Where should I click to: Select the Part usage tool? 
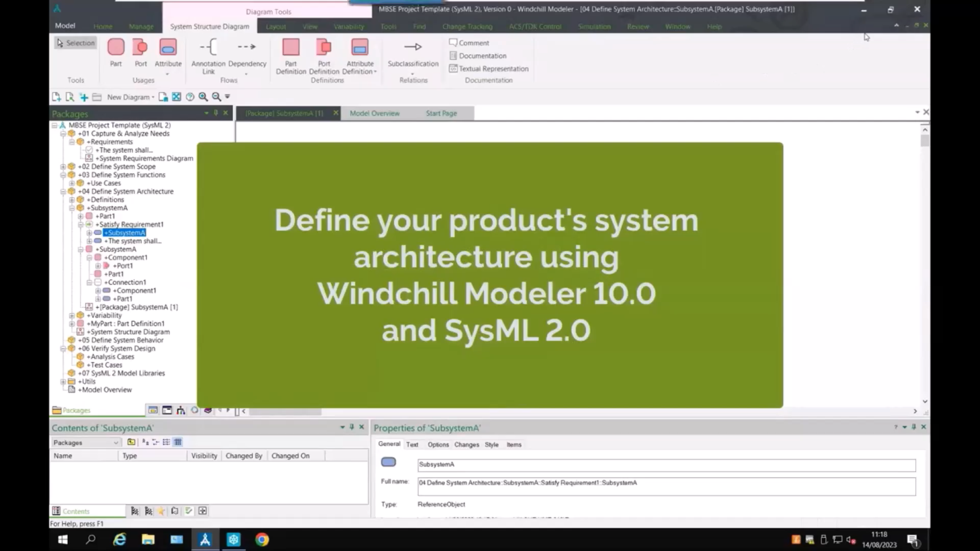tap(116, 53)
